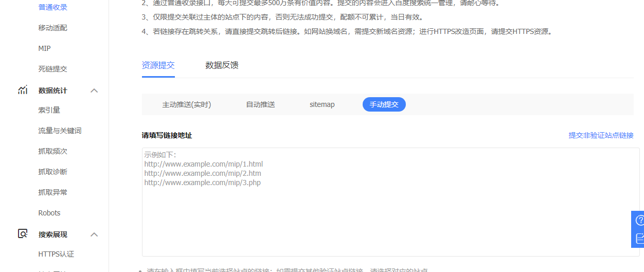Collapse the 搜索展现 section chevron

pos(94,234)
